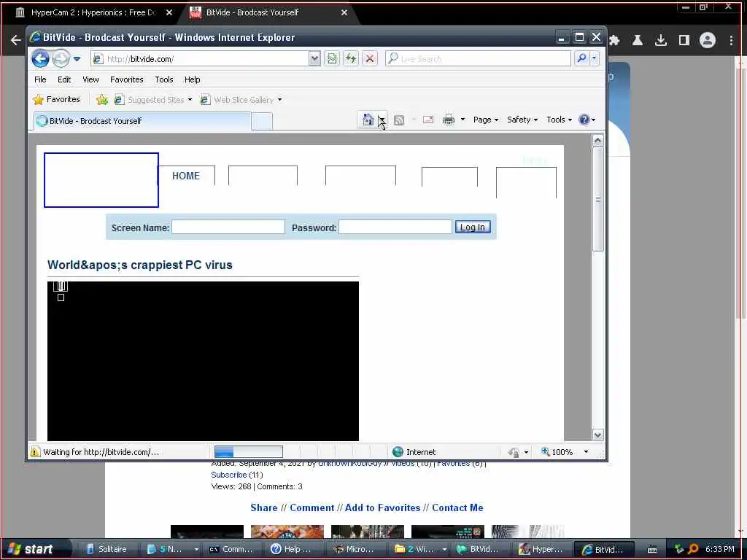
Task: Click the World's crappiest PC virus title
Action: pyautogui.click(x=140, y=265)
